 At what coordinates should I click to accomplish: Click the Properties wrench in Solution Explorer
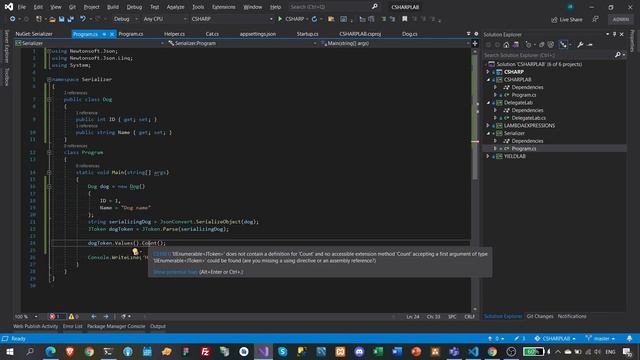coord(580,45)
